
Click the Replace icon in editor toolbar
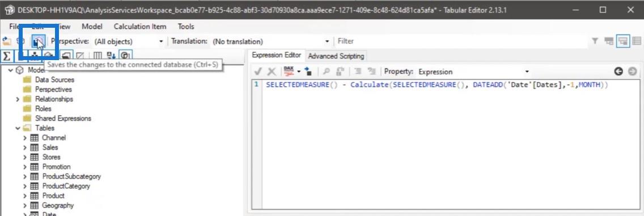340,71
